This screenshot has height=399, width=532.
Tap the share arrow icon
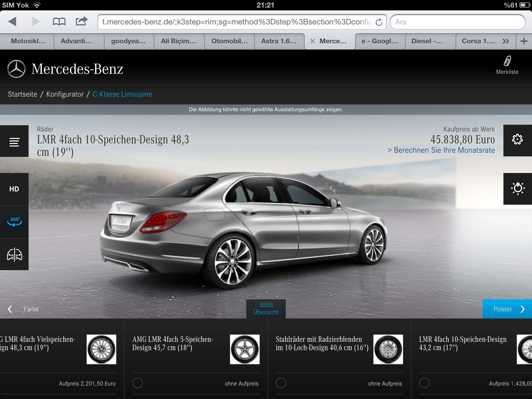pos(81,21)
